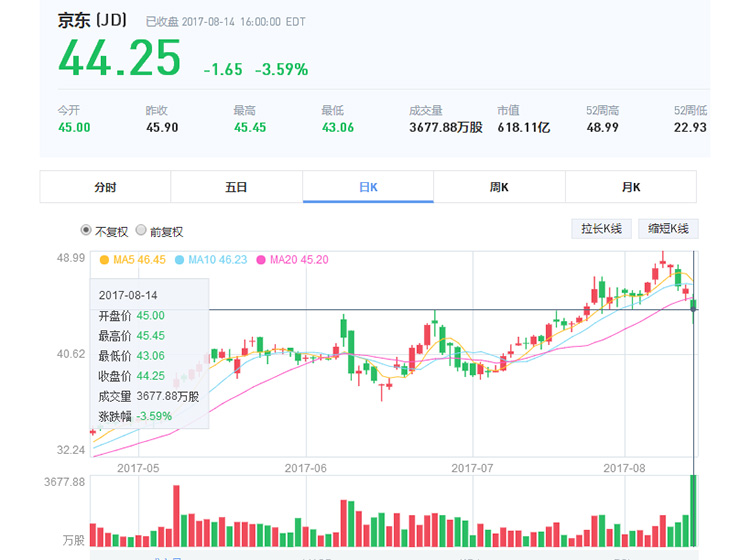
Task: Open the 月K chart tab
Action: 631,187
